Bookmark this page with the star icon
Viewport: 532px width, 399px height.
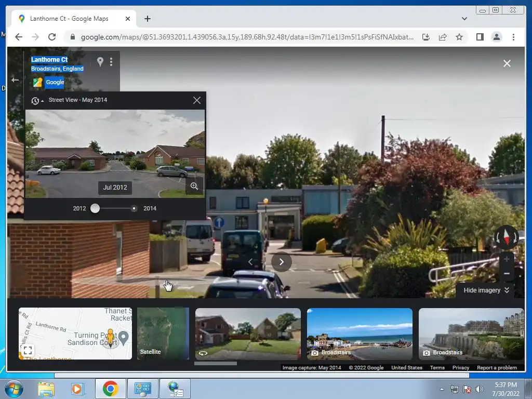click(459, 37)
